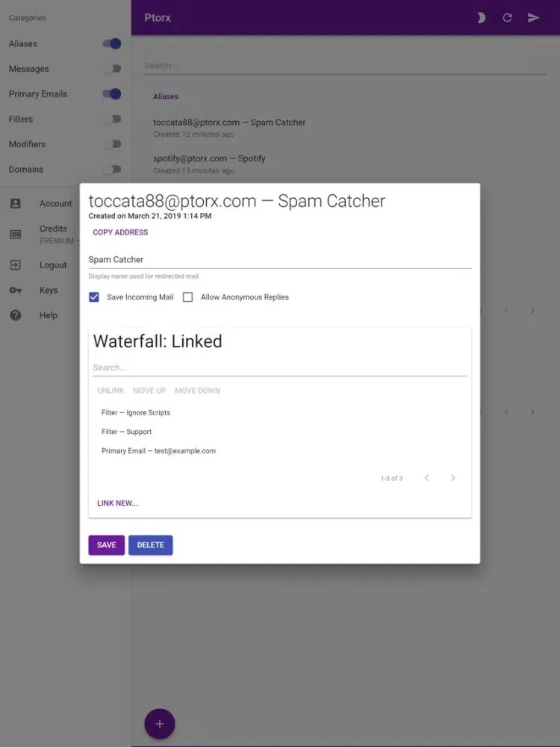Select Primary Email — test@example.com row
560x747 pixels.
[x=280, y=450]
